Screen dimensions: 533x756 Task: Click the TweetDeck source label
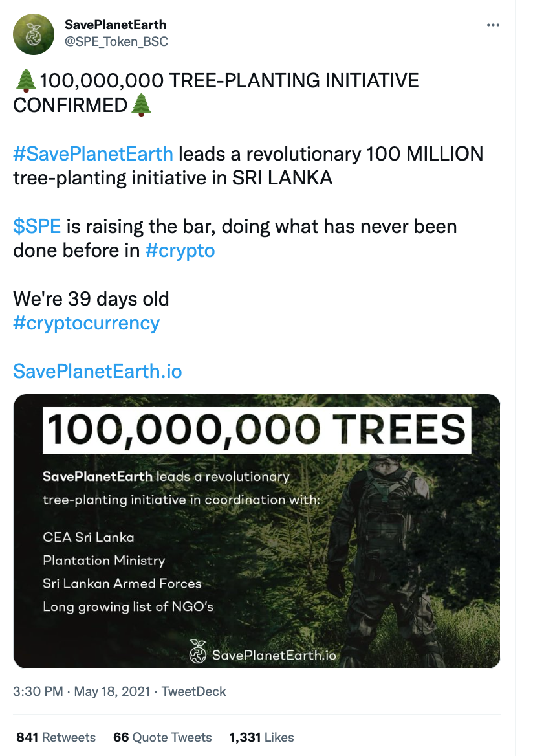193,692
